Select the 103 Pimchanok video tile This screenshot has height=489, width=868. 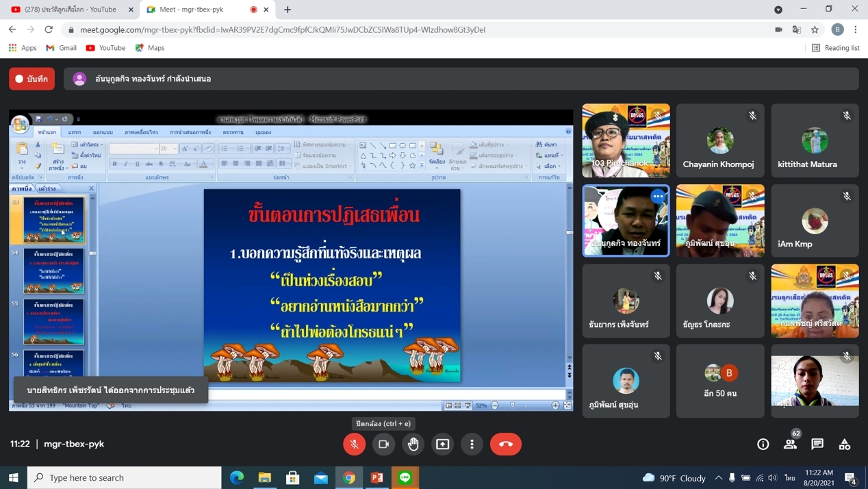[626, 140]
